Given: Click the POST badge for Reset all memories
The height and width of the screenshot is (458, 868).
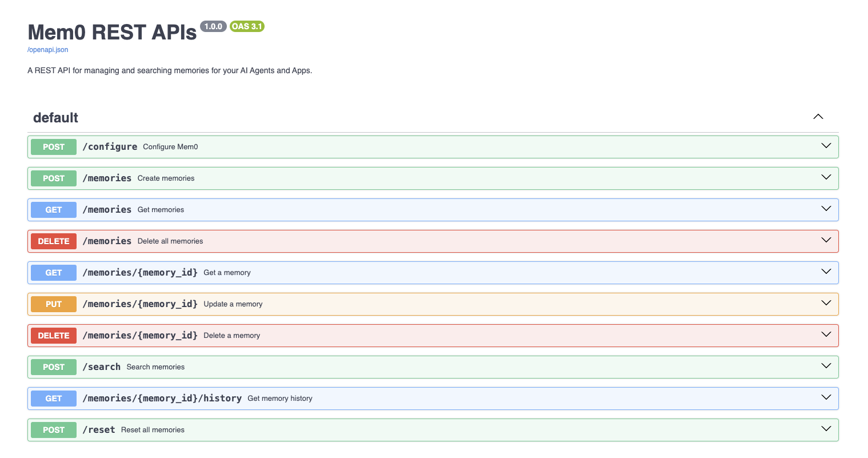Looking at the screenshot, I should pos(54,430).
